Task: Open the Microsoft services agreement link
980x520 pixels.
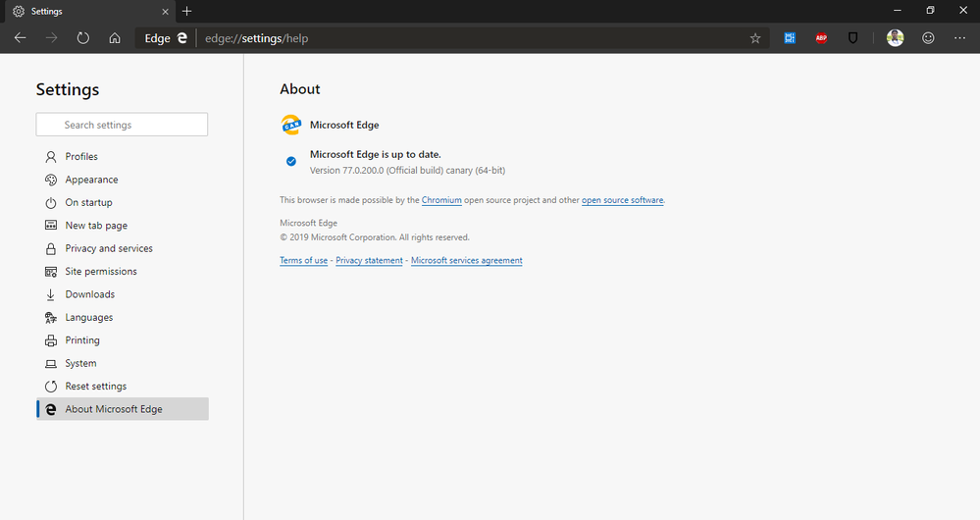Action: coord(466,260)
